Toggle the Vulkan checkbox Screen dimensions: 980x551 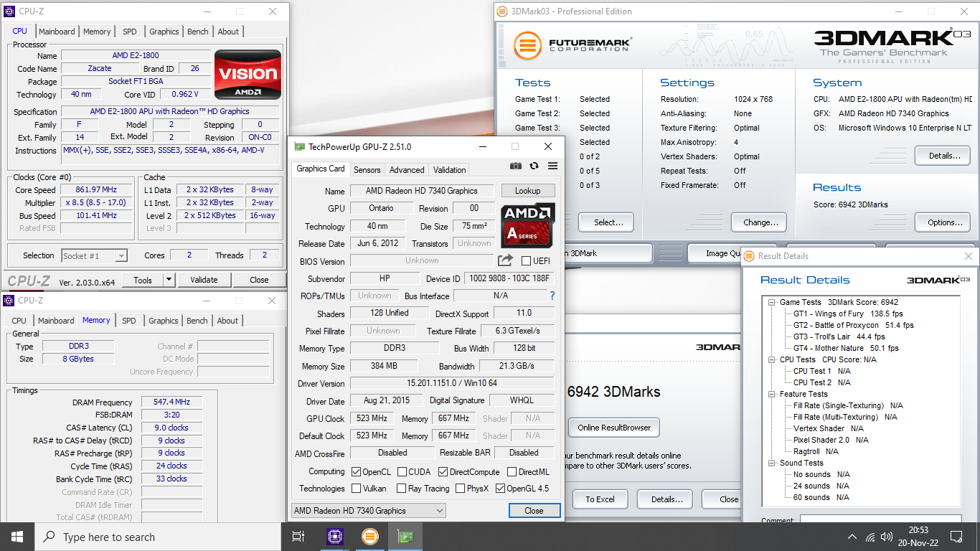click(357, 489)
